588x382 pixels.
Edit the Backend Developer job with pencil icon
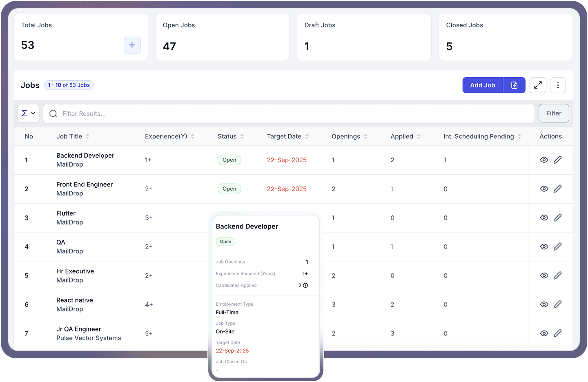click(x=558, y=160)
